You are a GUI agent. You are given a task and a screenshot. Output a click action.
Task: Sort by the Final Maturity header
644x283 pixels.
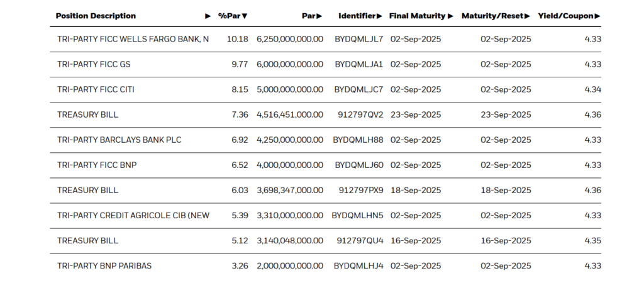pos(418,16)
